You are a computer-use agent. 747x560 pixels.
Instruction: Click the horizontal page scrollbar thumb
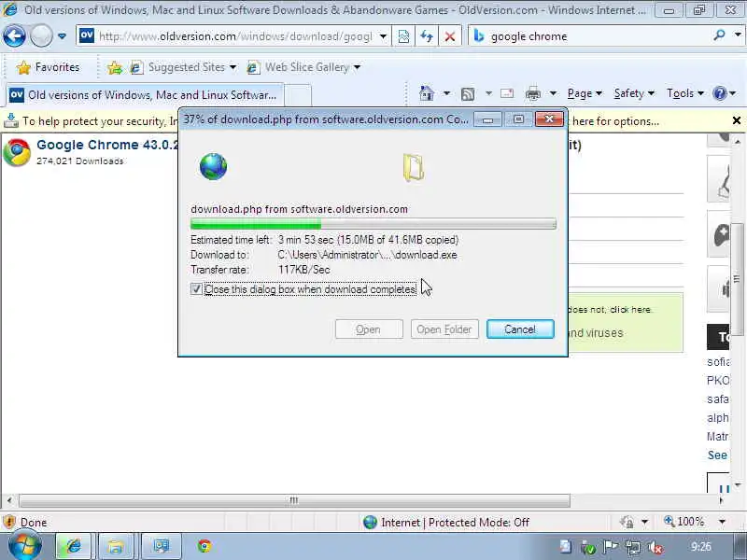pos(294,500)
